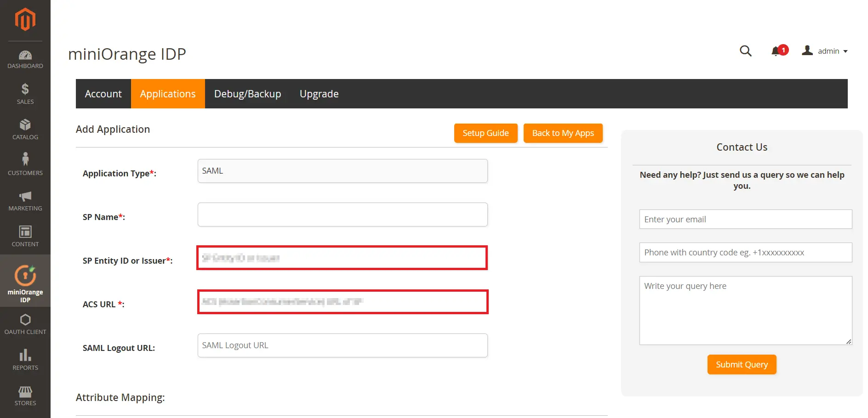Open the Stores sidebar menu
Image resolution: width=868 pixels, height=418 pixels.
point(25,395)
